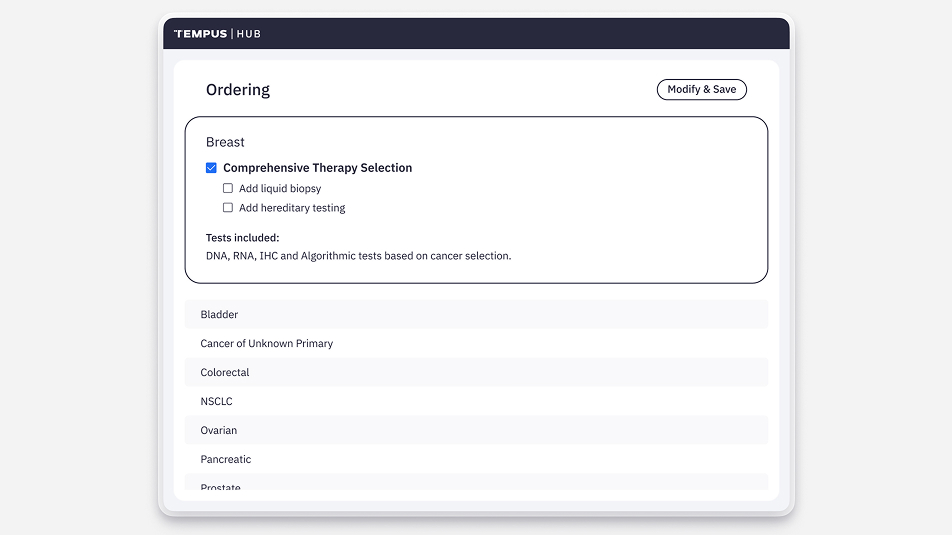The width and height of the screenshot is (952, 535).
Task: Expand the Bladder cancer row
Action: [476, 314]
